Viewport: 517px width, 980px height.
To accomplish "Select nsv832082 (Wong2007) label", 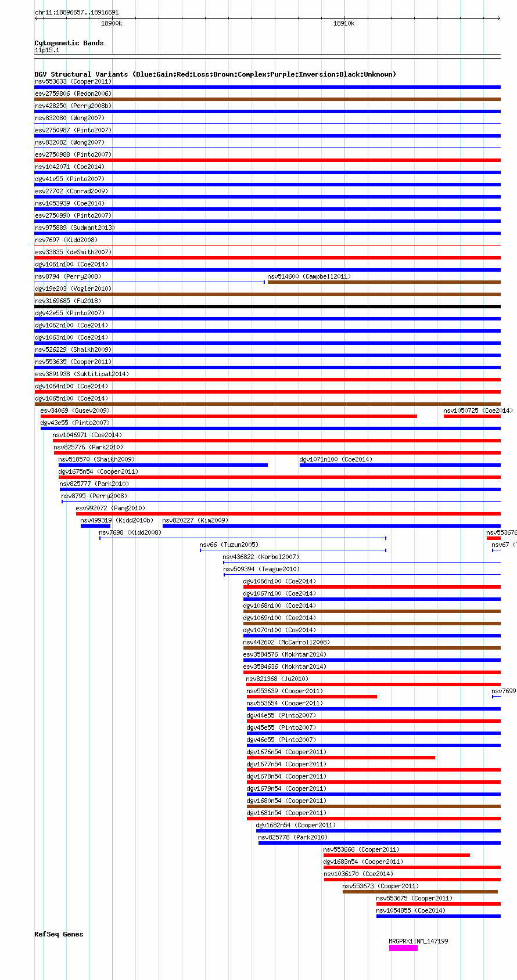I will tap(70, 142).
